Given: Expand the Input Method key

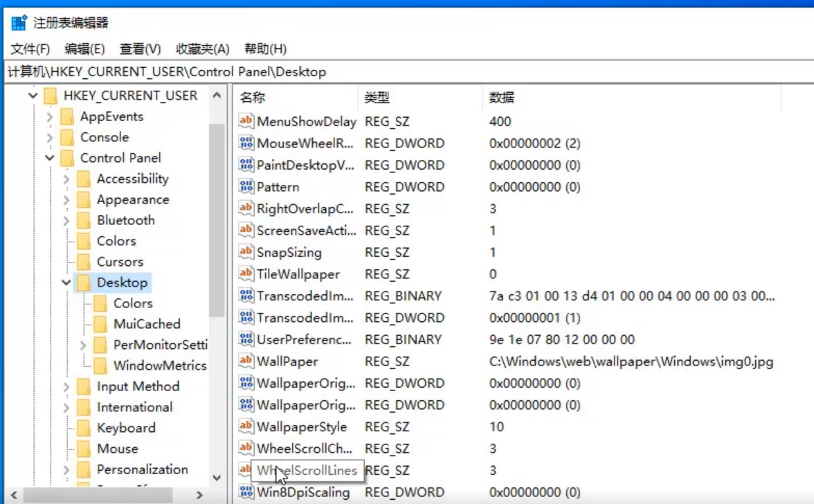Looking at the screenshot, I should click(x=66, y=387).
